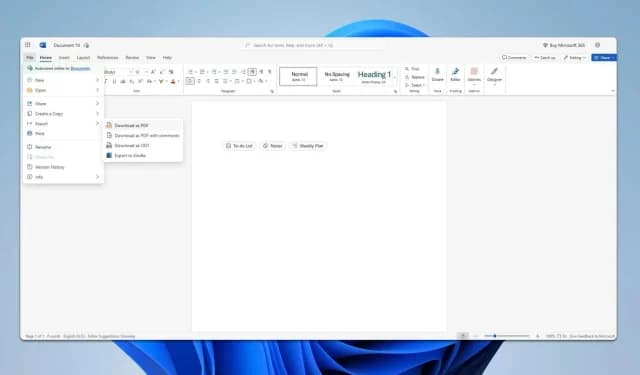The width and height of the screenshot is (640, 375).
Task: Open the Add-ins button
Action: click(474, 75)
